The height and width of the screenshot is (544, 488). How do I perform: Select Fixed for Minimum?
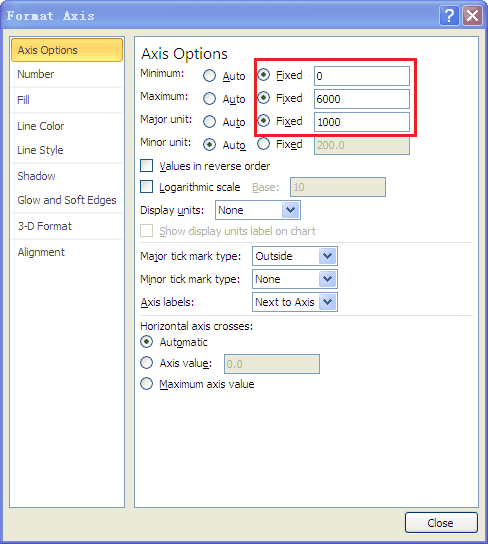pos(264,75)
